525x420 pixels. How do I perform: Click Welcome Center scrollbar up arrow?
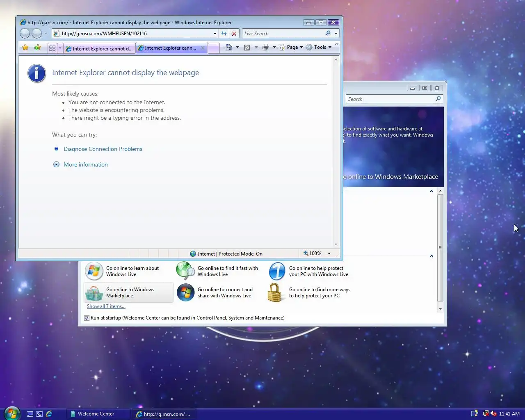pos(441,191)
